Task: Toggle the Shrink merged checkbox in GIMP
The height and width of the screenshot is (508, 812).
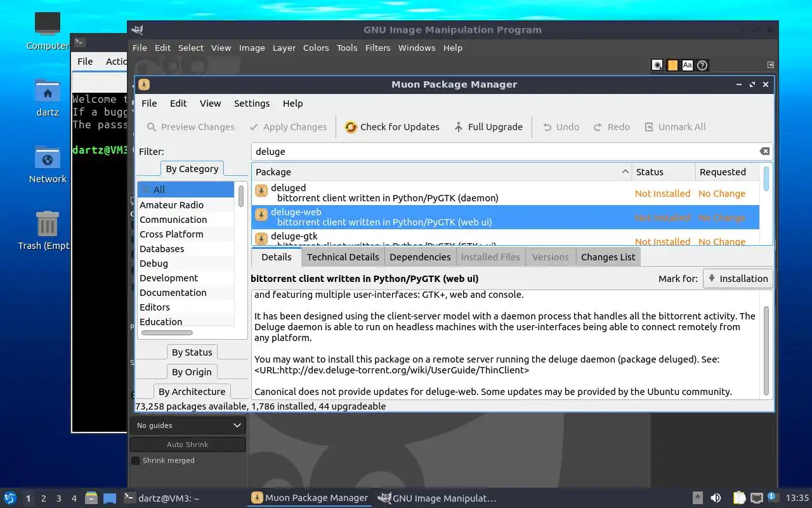Action: tap(135, 460)
